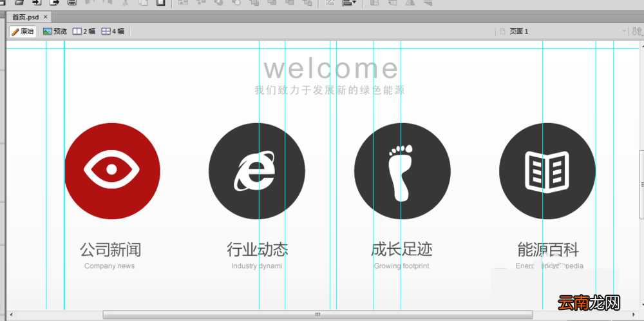
Task: Select the red eye circle icon on canvas
Action: (112, 171)
